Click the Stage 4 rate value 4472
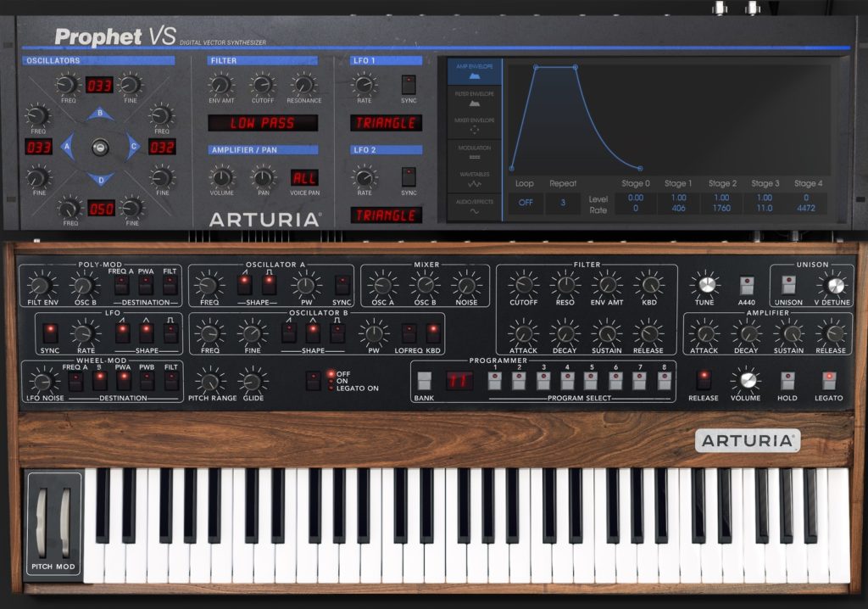This screenshot has width=868, height=609. [x=806, y=209]
